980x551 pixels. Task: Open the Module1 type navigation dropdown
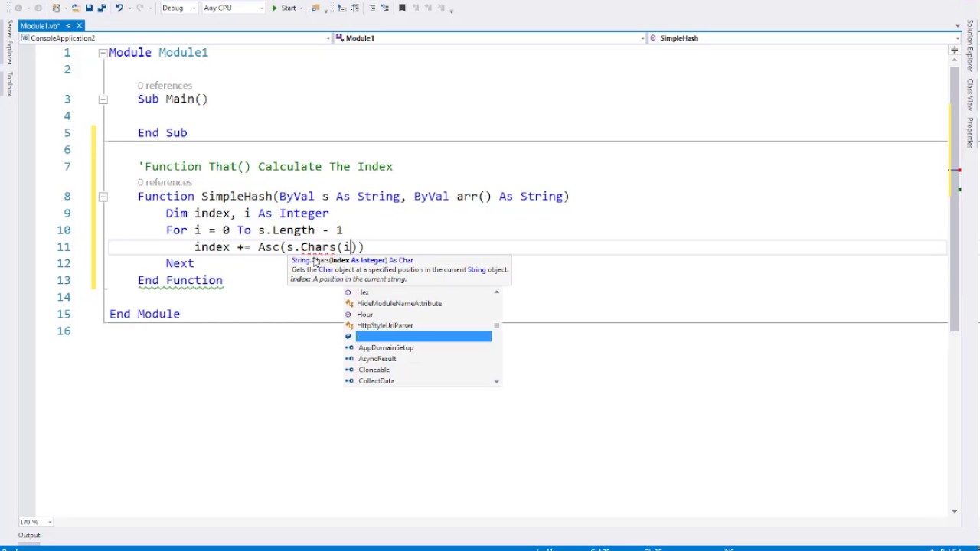click(x=490, y=37)
